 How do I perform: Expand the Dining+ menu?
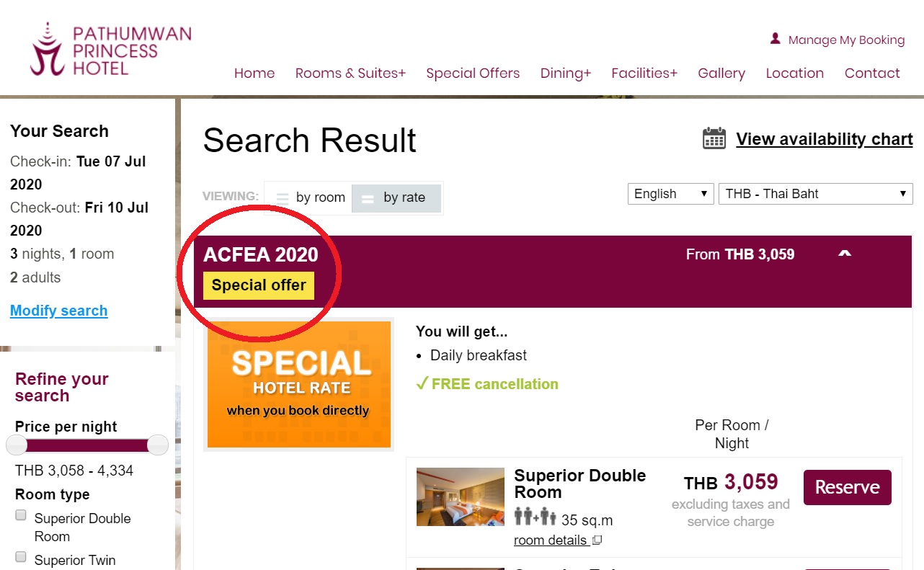566,73
